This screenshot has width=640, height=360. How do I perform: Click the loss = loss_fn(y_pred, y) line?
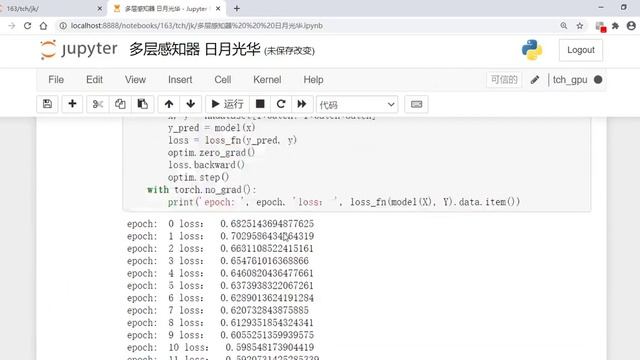(232, 140)
